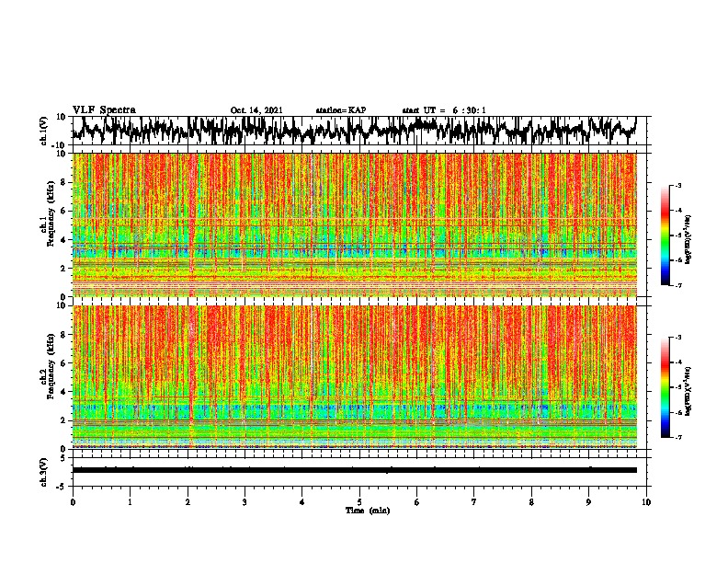Click time axis tick label "9"
This screenshot has width=728, height=563.
click(x=588, y=502)
